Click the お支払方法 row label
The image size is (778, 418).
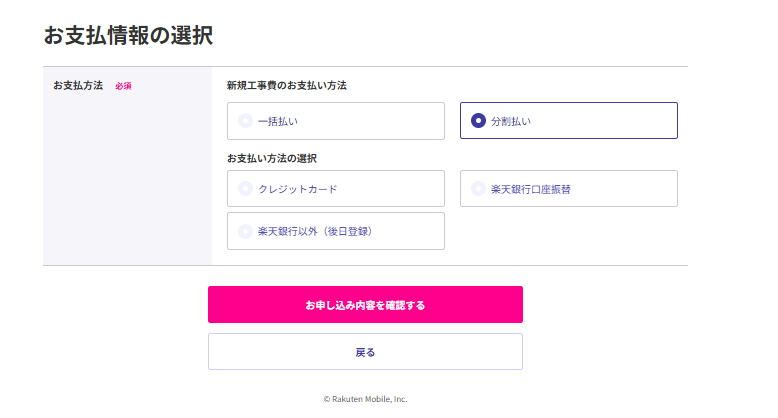[78, 86]
